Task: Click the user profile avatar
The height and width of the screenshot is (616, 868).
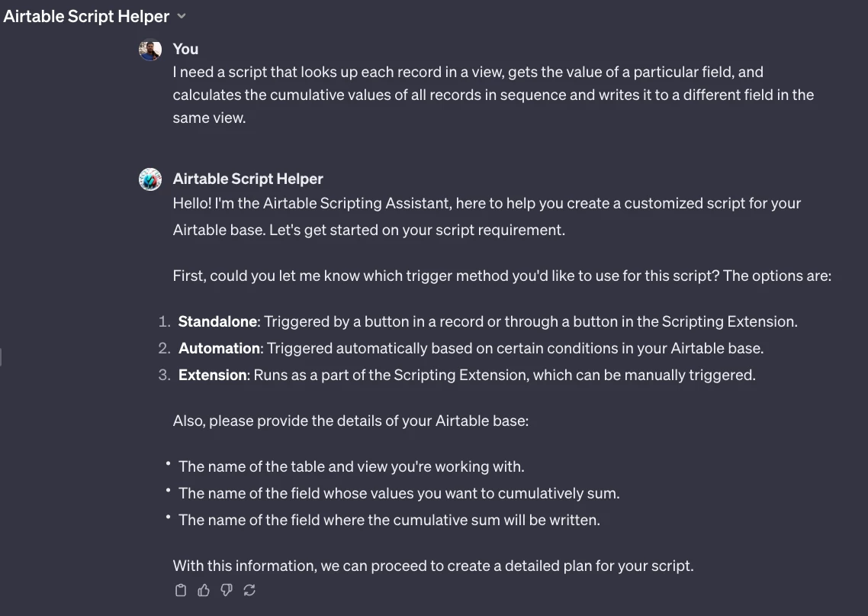Action: (x=150, y=50)
